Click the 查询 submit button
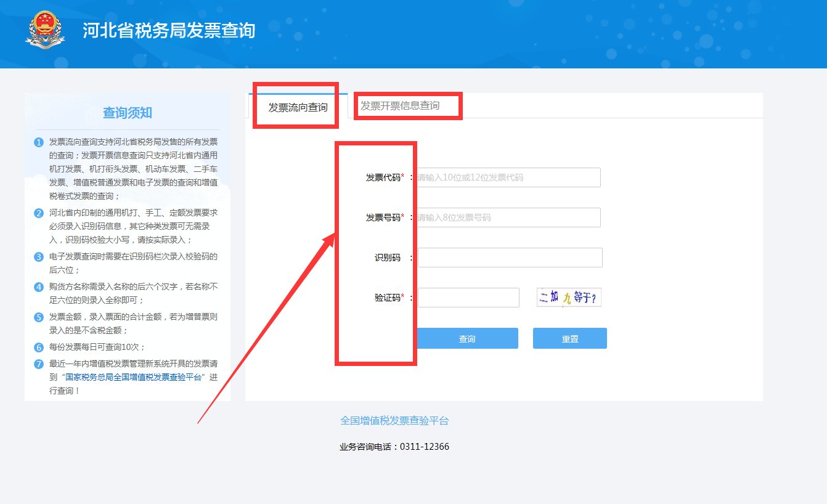 click(468, 338)
